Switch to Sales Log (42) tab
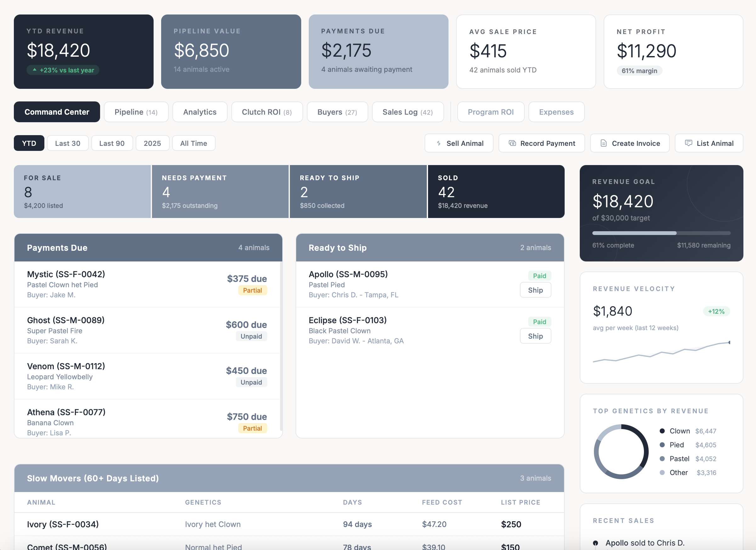Image resolution: width=756 pixels, height=550 pixels. [x=407, y=112]
